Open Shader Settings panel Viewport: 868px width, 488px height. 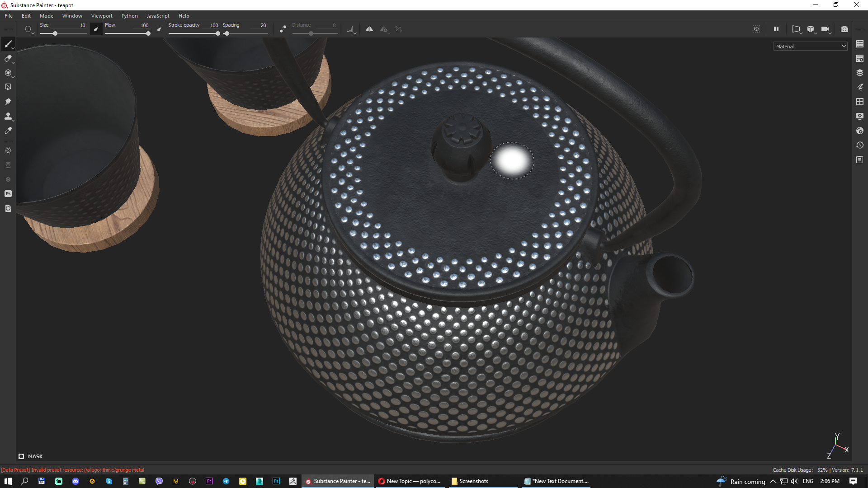click(x=860, y=131)
